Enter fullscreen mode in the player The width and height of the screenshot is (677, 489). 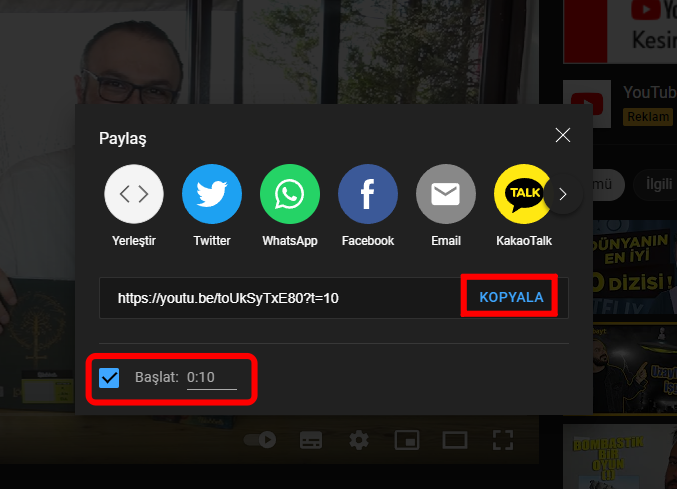(x=503, y=440)
